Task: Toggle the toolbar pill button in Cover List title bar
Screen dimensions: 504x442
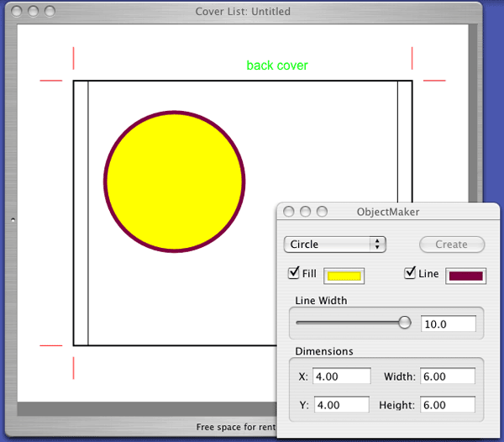Action: coord(467,12)
